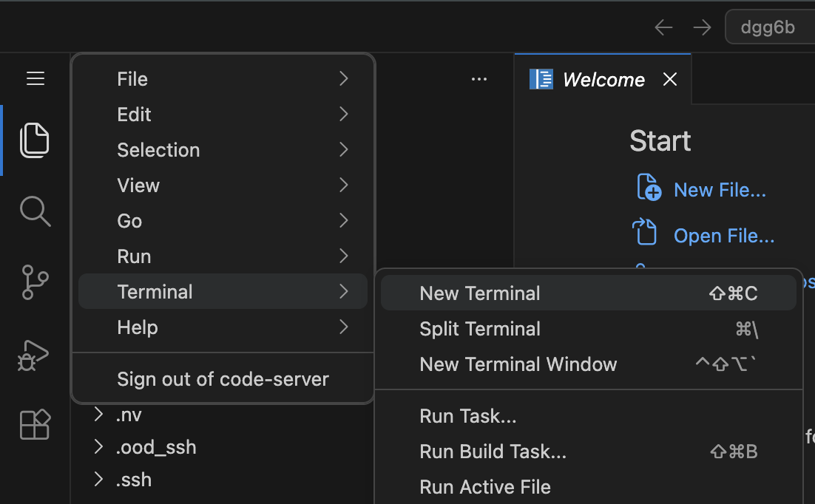
Task: Choose Run Active File
Action: (589, 487)
